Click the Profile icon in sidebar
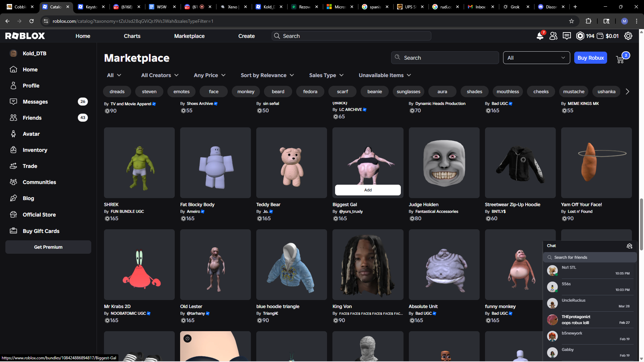Screen dimensions: 644x362 [13, 85]
